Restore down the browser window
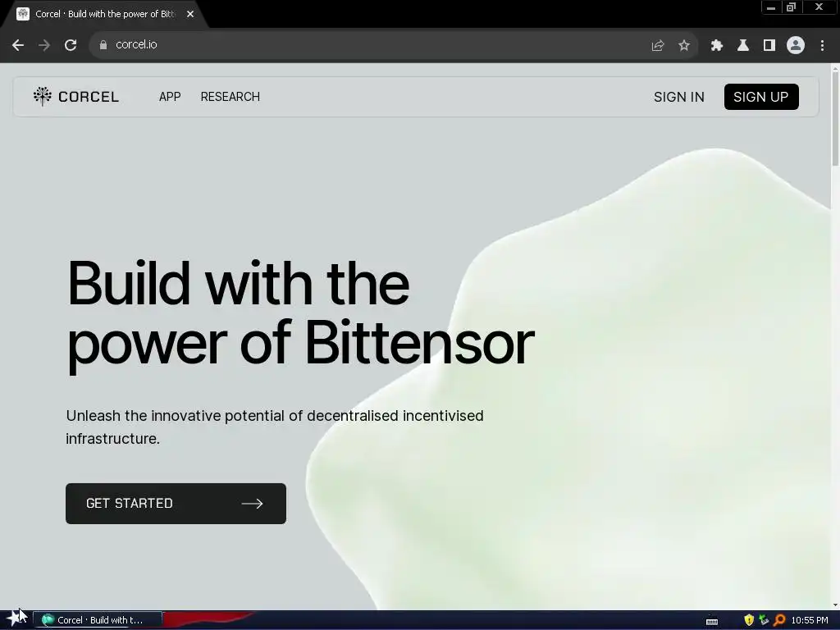 pos(791,7)
